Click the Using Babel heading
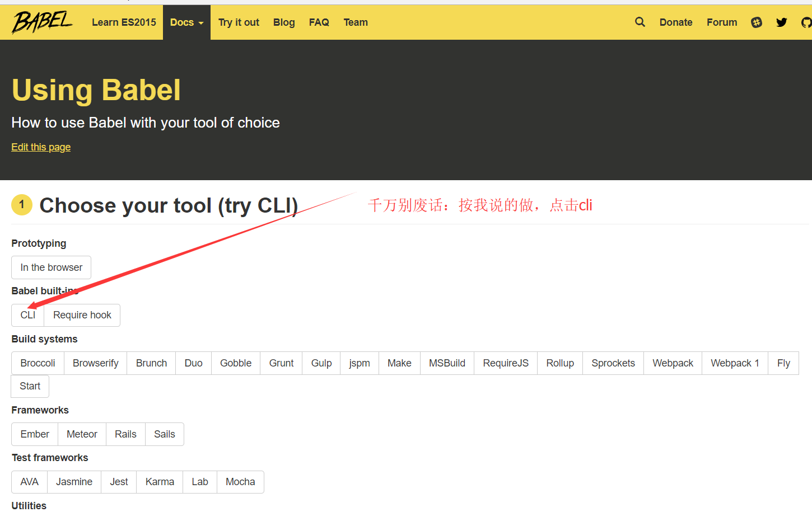812x512 pixels. (96, 90)
